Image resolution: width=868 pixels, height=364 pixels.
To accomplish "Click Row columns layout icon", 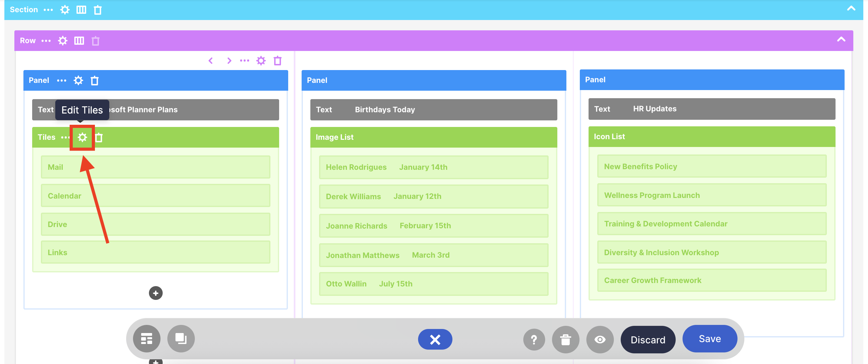I will click(79, 41).
